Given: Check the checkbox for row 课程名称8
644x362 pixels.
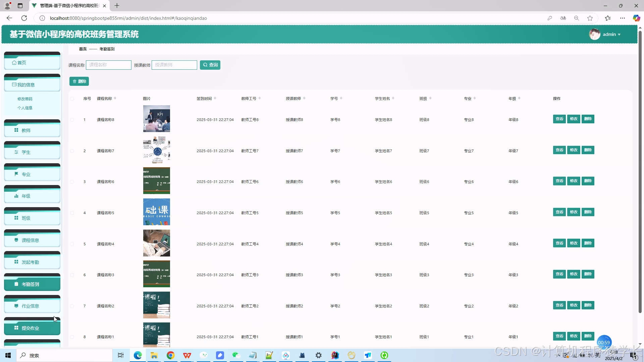Looking at the screenshot, I should 72,120.
